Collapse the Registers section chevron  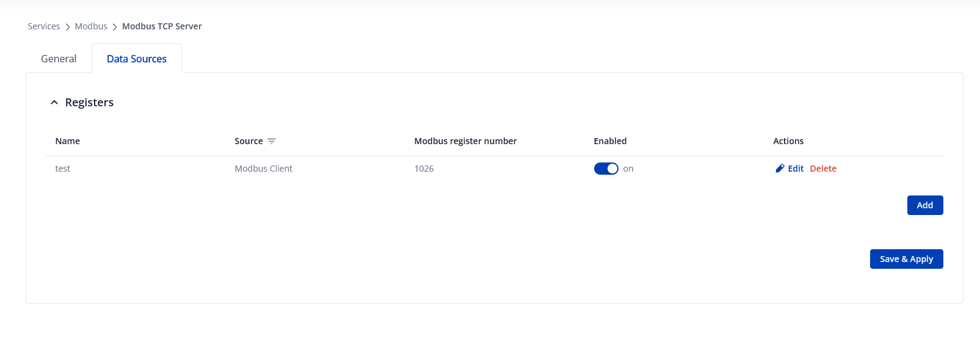point(54,103)
